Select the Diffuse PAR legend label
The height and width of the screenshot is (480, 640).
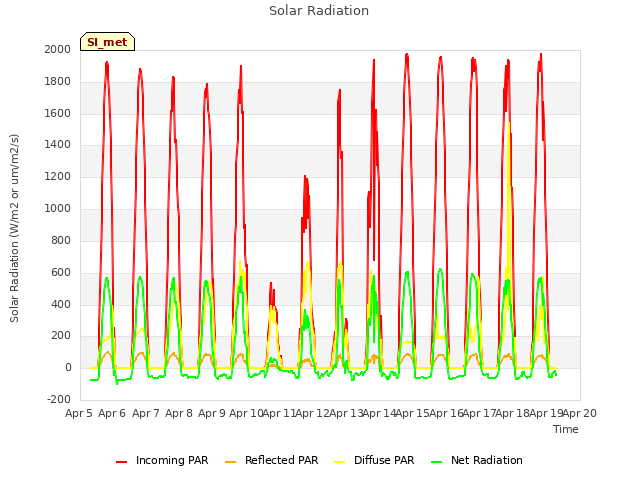(384, 460)
